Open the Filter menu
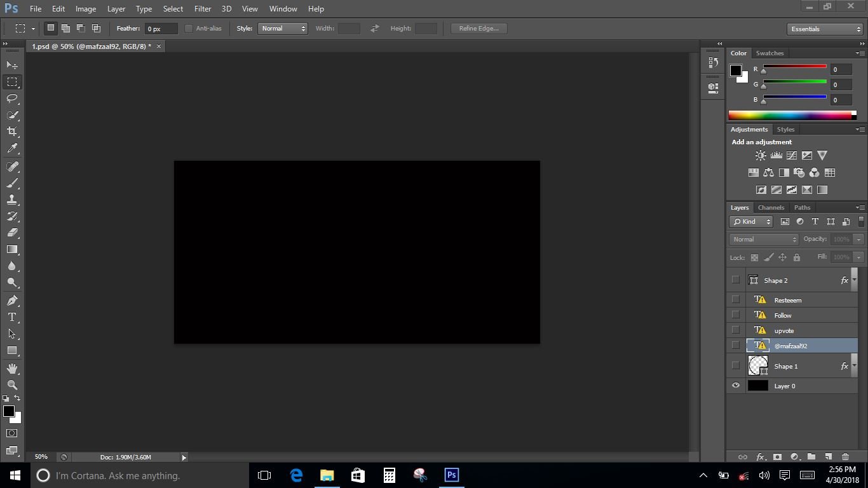Viewport: 868px width, 488px height. coord(203,9)
